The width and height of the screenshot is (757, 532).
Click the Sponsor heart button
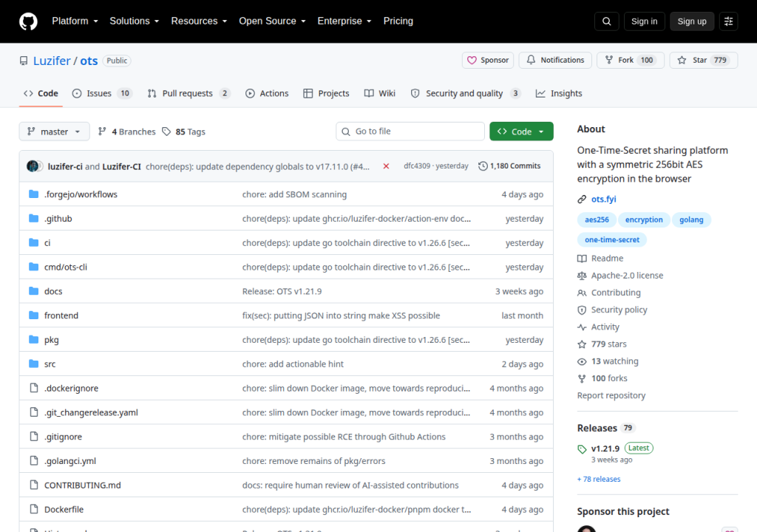coord(488,61)
